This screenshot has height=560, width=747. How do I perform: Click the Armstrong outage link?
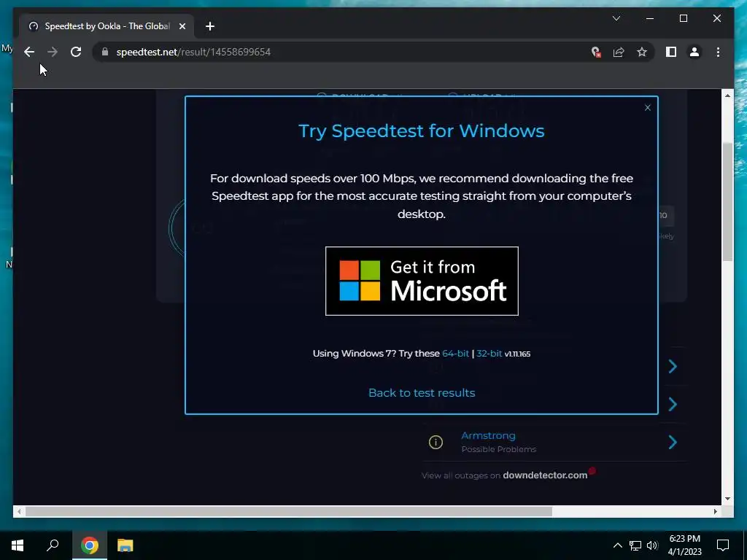pos(488,435)
